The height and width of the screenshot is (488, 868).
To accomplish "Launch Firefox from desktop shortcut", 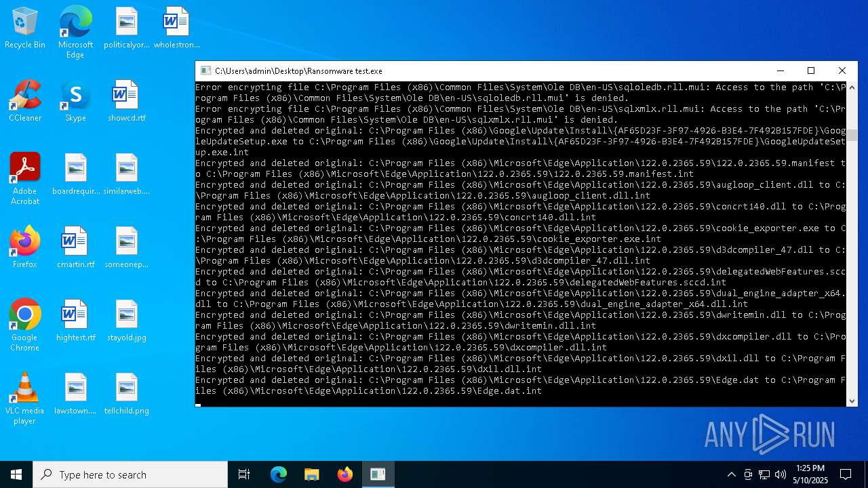I will point(25,248).
